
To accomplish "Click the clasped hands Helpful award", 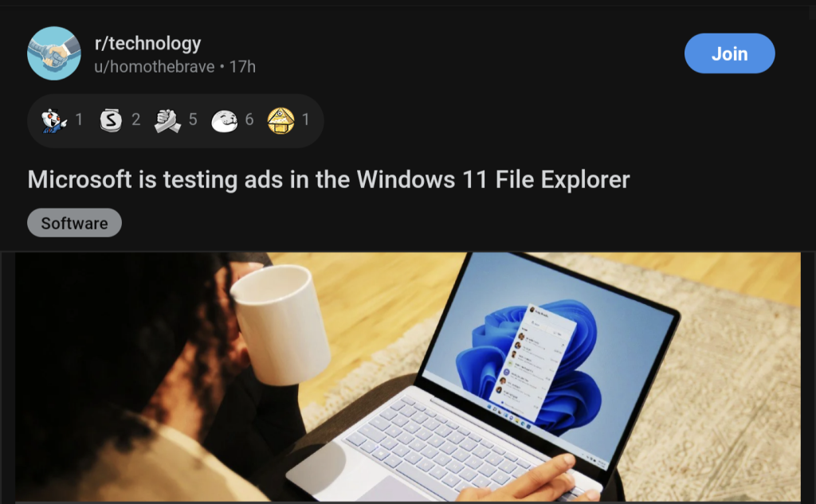I will pos(167,120).
